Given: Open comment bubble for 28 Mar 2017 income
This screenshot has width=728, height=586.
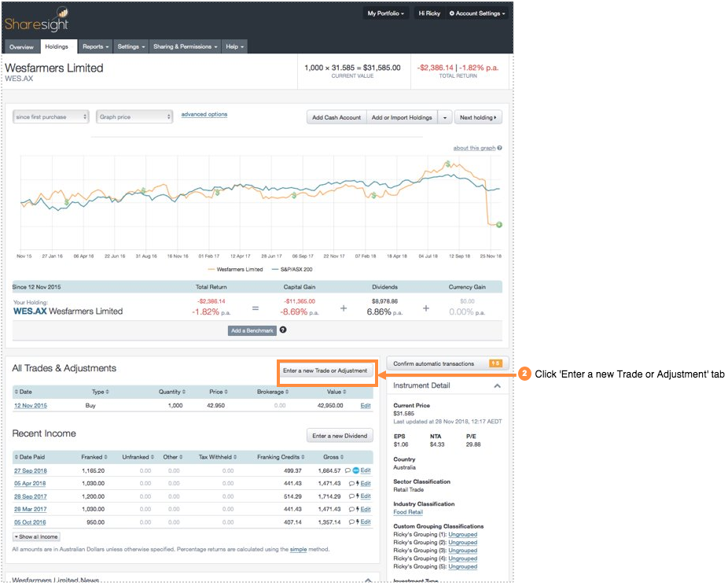Looking at the screenshot, I should click(x=351, y=510).
